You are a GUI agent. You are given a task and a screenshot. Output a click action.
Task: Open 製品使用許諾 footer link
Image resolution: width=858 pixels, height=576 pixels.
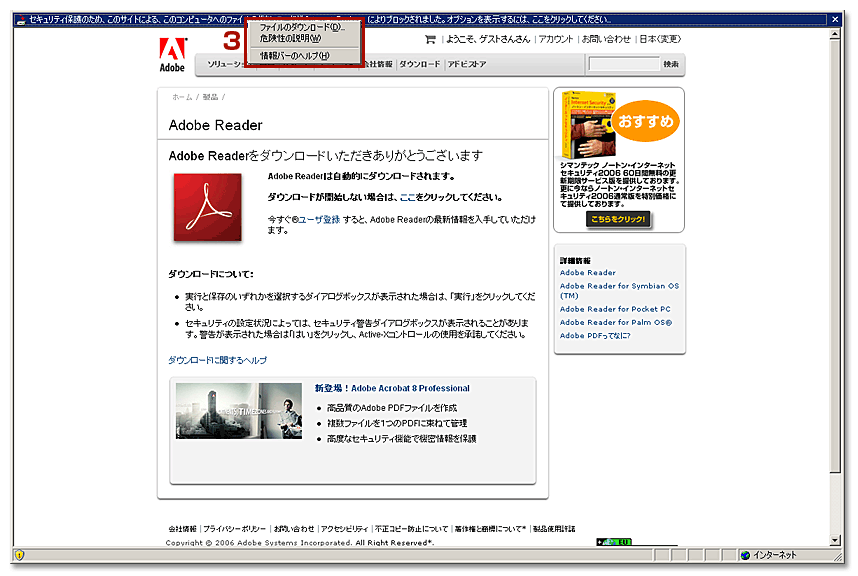(x=554, y=529)
